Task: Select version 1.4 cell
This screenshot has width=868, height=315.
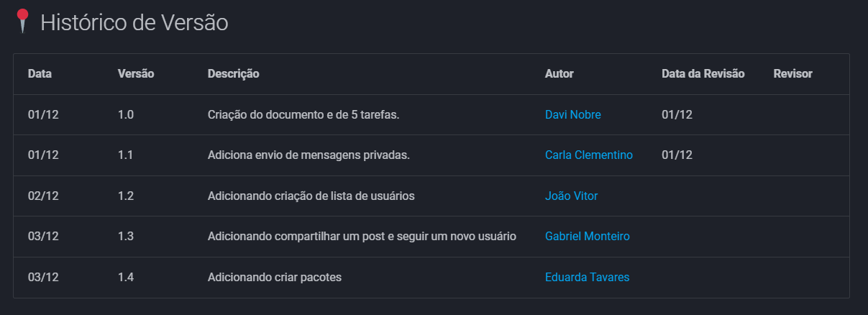Action: pos(126,277)
